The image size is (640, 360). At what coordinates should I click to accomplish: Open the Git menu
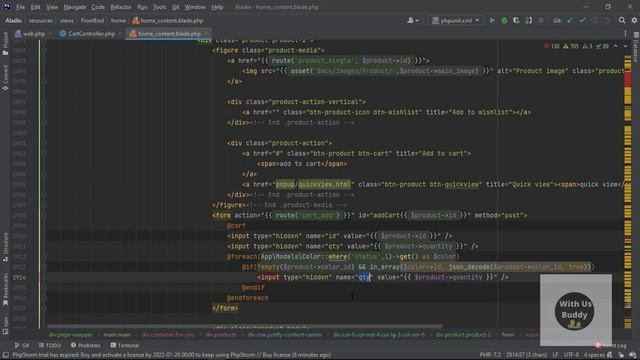click(176, 7)
